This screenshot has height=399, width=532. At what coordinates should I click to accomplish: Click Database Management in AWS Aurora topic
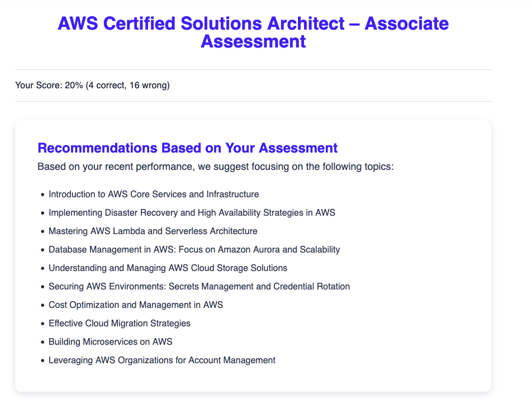pyautogui.click(x=194, y=250)
